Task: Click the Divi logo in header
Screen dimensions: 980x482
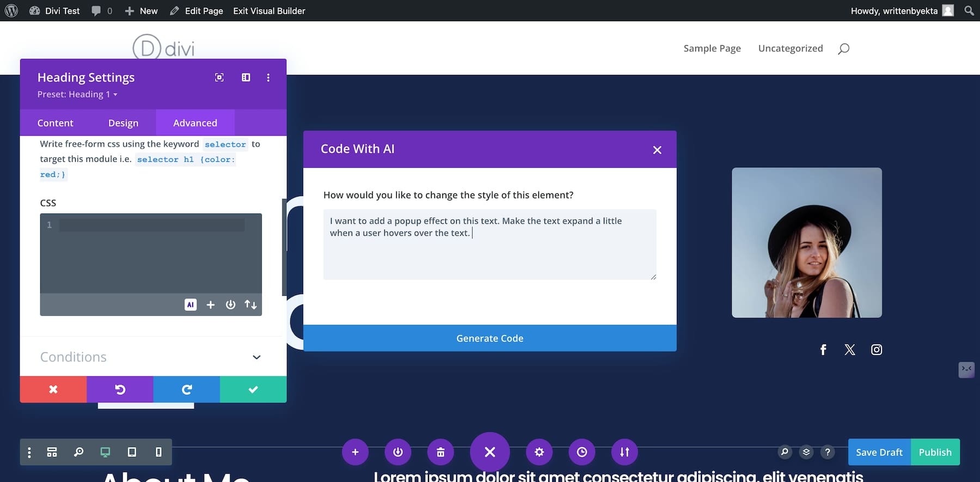Action: click(x=163, y=48)
